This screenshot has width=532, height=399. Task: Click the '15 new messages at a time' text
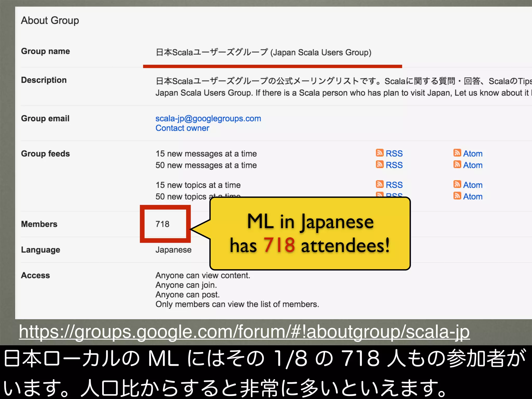(206, 154)
